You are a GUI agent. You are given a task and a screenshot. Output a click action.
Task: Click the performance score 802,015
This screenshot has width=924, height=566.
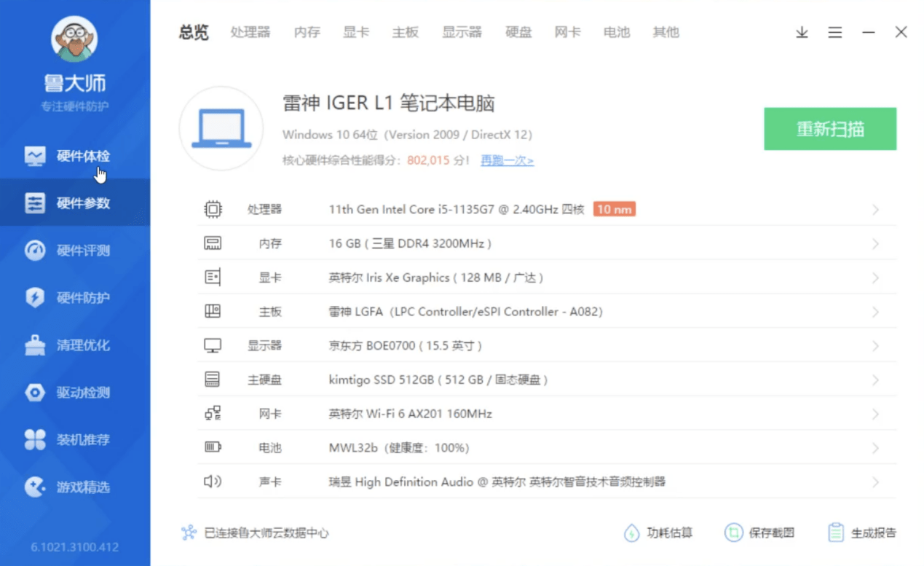pos(429,160)
